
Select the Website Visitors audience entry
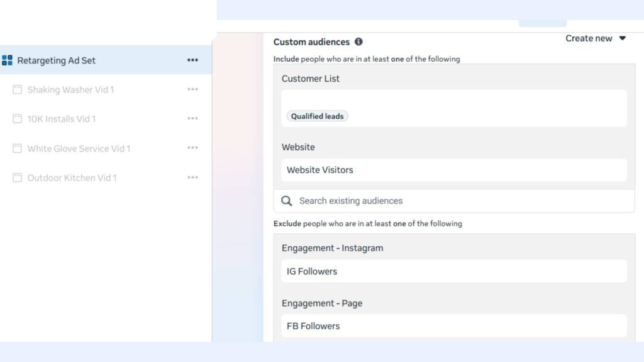320,170
